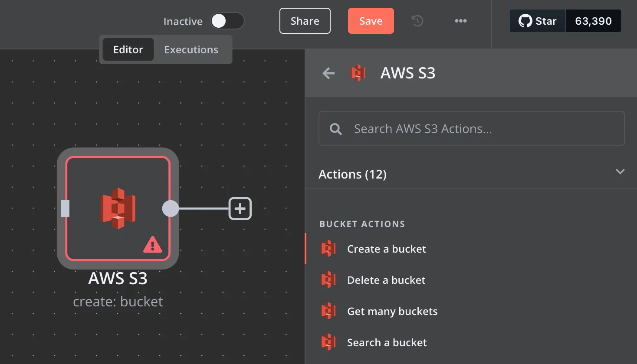Click the back arrow in AWS S3 panel
The width and height of the screenshot is (637, 364).
329,73
